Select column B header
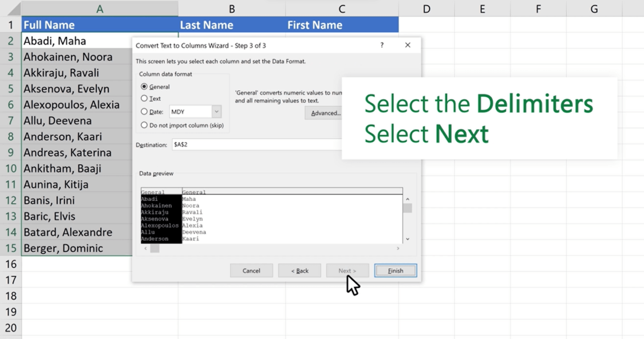Screen dimensions: 644x339 [x=232, y=9]
